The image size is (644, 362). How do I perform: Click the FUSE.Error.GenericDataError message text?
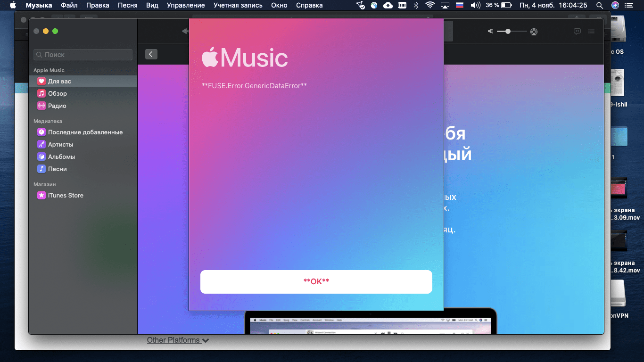pyautogui.click(x=254, y=86)
